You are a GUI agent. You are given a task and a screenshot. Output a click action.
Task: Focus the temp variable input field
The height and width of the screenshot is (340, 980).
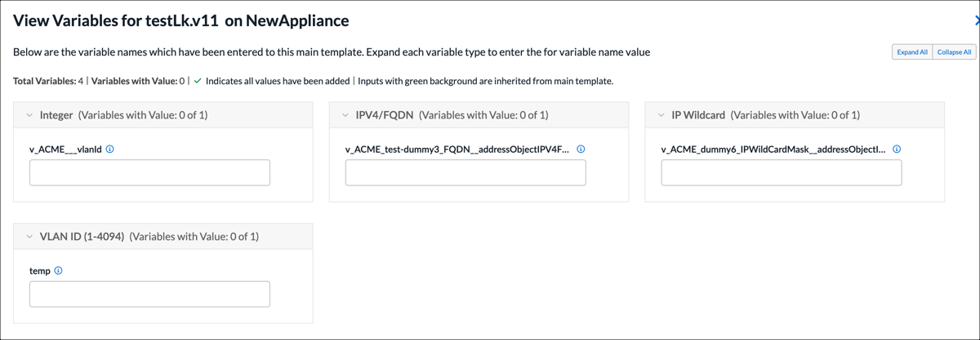pos(149,294)
